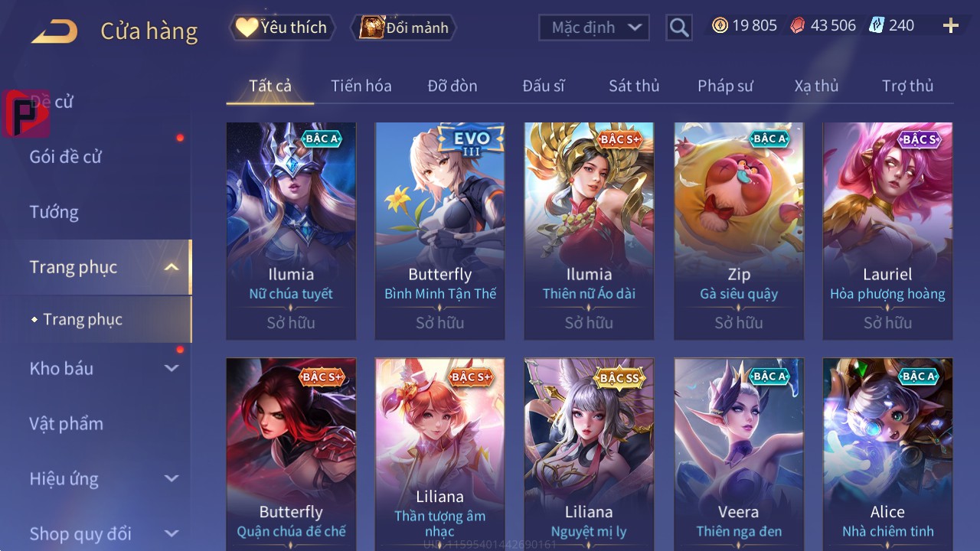Image resolution: width=980 pixels, height=551 pixels.
Task: Open the Mặc định sort dropdown
Action: click(594, 28)
